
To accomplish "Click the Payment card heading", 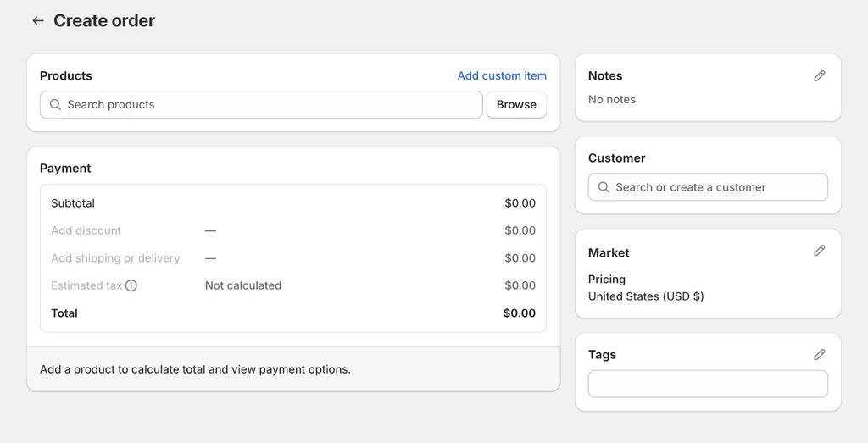I will click(x=65, y=168).
